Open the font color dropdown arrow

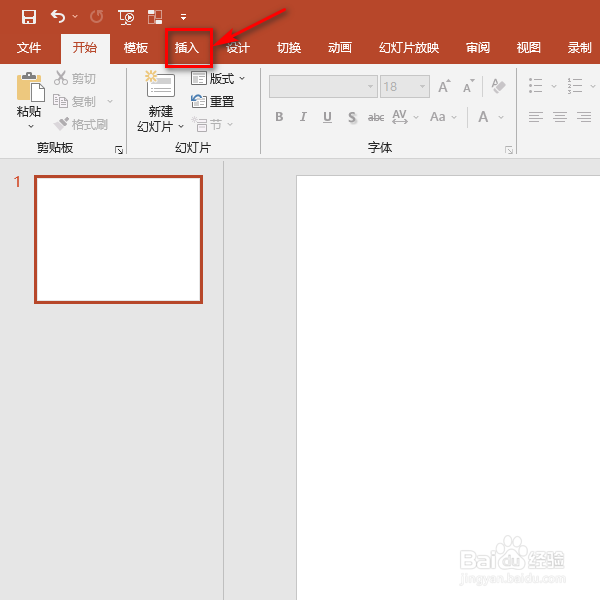tap(501, 117)
